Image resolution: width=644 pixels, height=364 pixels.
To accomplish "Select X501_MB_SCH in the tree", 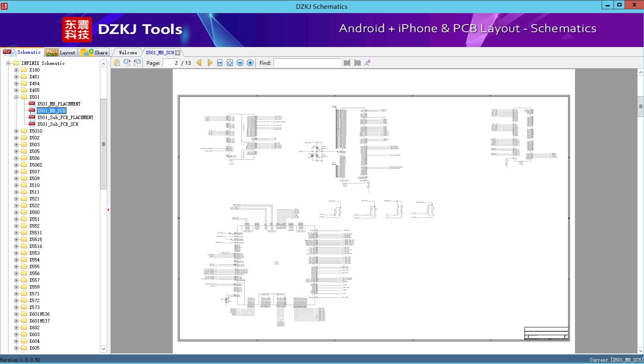I will [x=52, y=111].
